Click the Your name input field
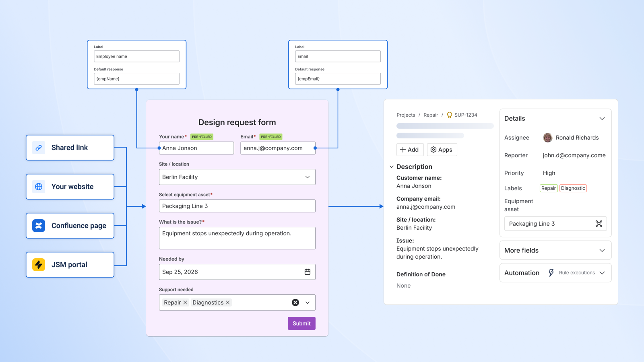Image resolution: width=644 pixels, height=362 pixels. coord(196,148)
